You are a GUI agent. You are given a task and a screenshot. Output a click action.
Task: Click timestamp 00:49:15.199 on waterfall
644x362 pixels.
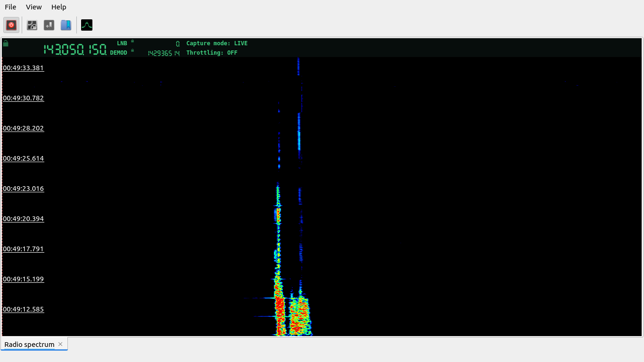tap(23, 279)
